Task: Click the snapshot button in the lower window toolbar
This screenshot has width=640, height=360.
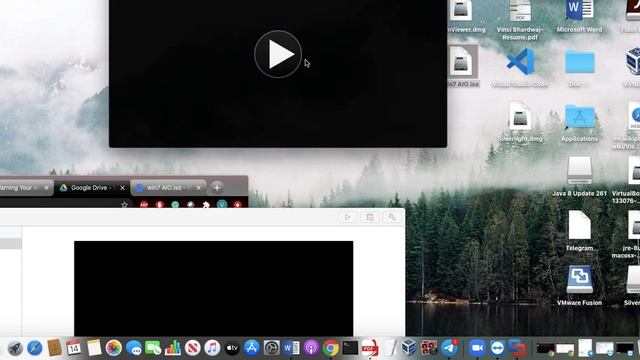Action: 370,217
